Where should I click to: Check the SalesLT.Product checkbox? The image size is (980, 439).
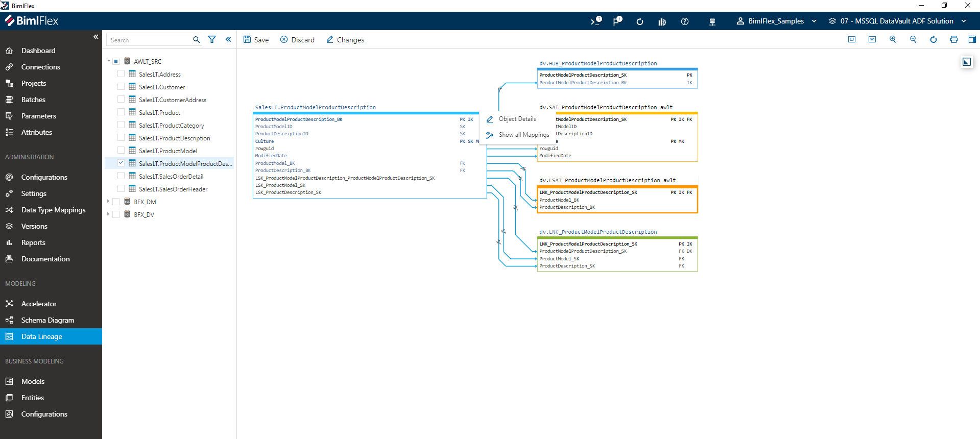(x=121, y=112)
